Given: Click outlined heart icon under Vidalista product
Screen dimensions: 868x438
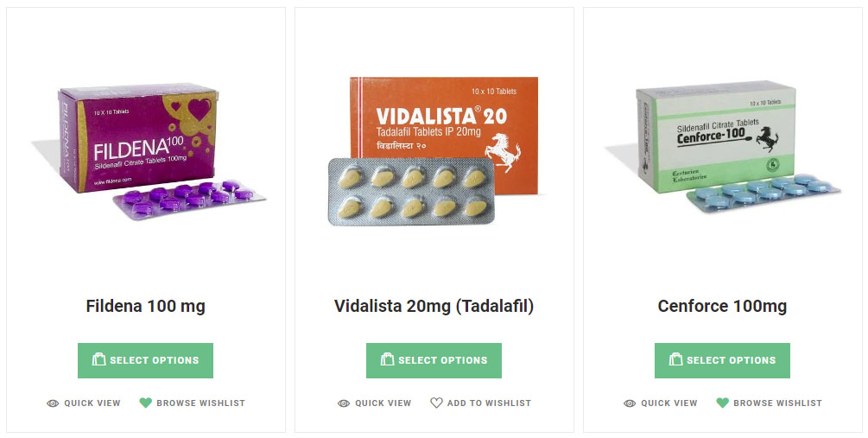Looking at the screenshot, I should pos(436,403).
